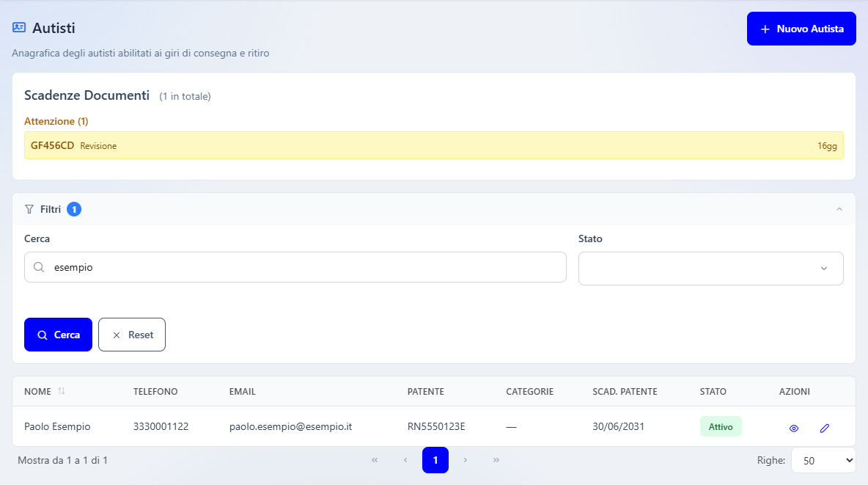
Task: Run the search with the blue Cerca button
Action: tap(58, 335)
